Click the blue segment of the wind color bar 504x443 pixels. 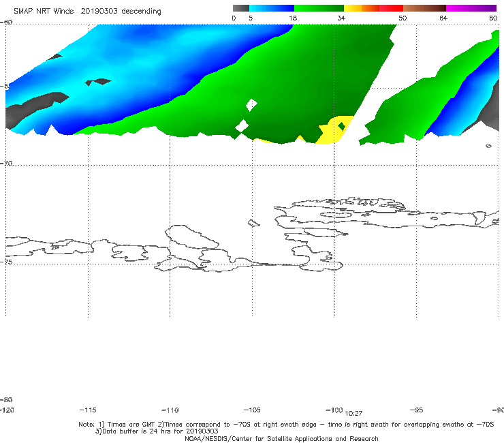click(x=272, y=8)
